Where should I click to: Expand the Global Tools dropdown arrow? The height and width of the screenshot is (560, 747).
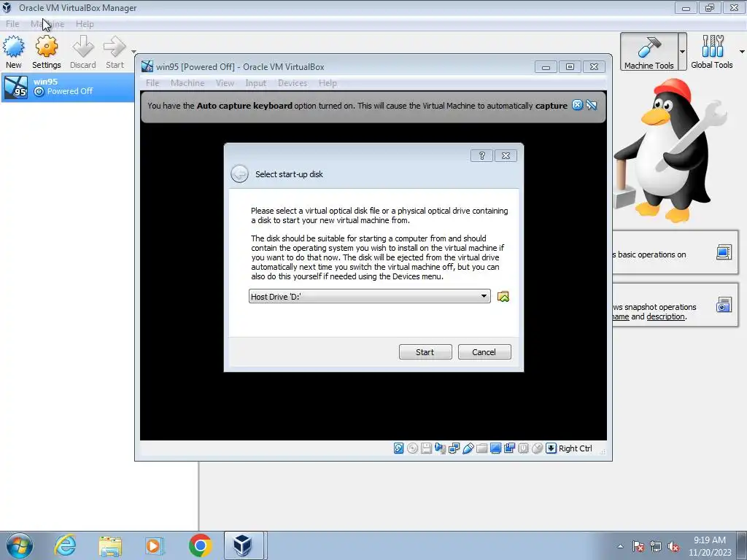pos(742,52)
